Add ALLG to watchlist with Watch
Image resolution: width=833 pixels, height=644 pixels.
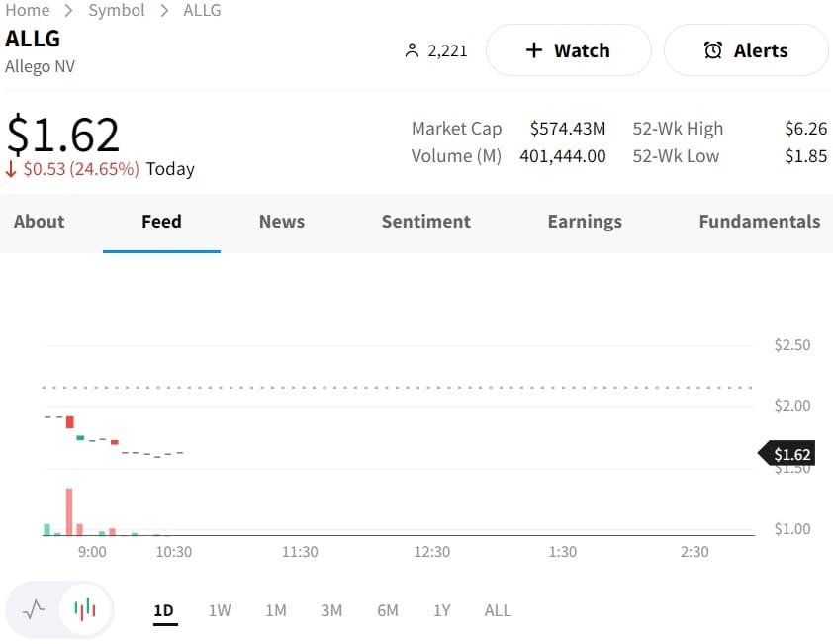tap(568, 50)
